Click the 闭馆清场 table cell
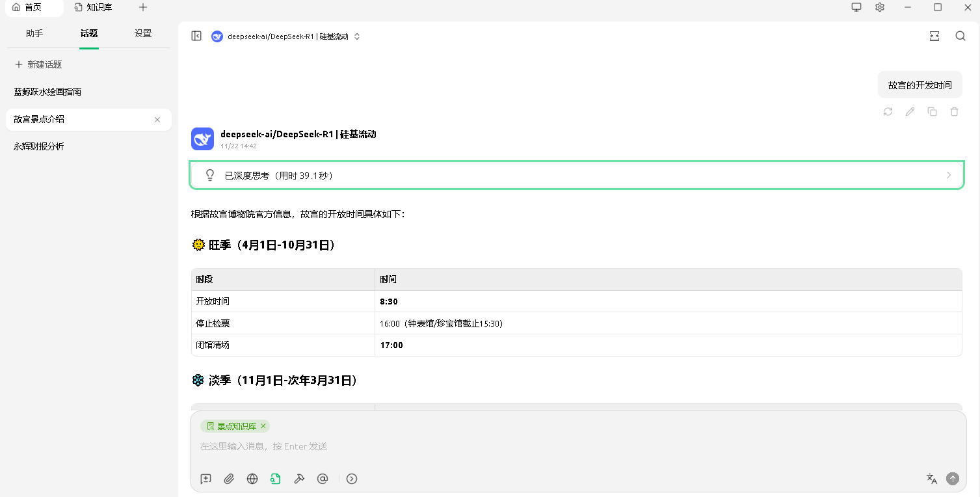The height and width of the screenshot is (497, 980). (x=283, y=345)
